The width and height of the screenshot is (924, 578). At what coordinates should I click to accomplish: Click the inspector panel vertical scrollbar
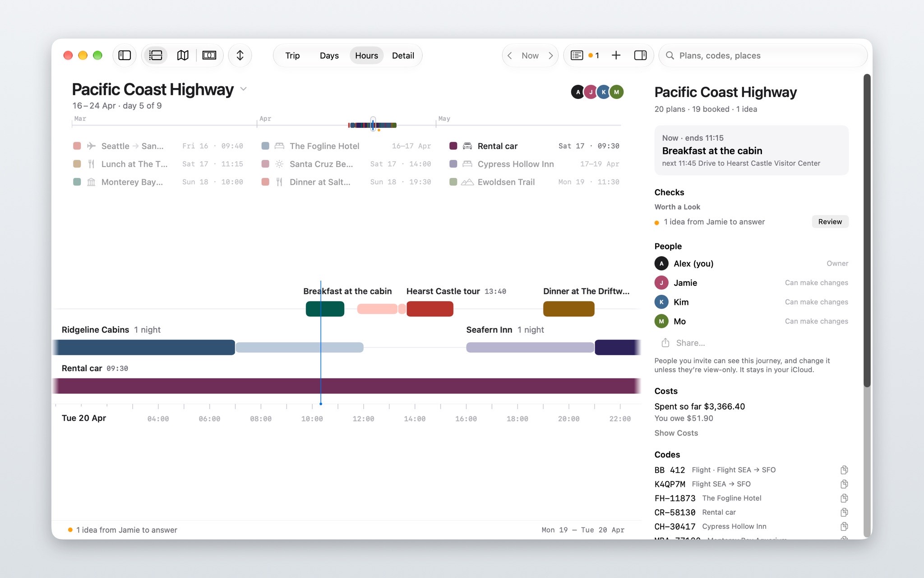tap(867, 230)
